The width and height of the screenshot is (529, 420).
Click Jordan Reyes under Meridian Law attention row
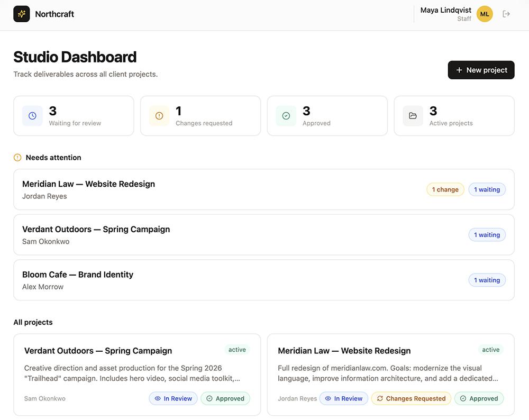44,196
